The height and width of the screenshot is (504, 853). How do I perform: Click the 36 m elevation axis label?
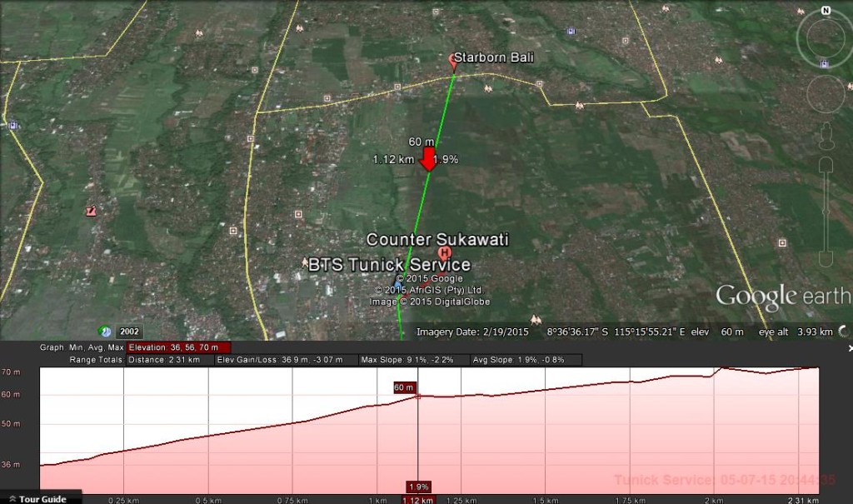point(11,464)
